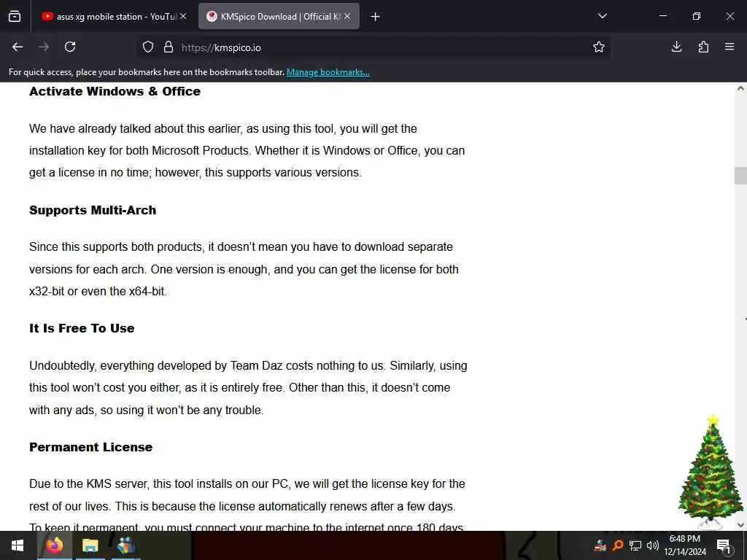
Task: Open the Action Center notifications icon
Action: coord(724,545)
